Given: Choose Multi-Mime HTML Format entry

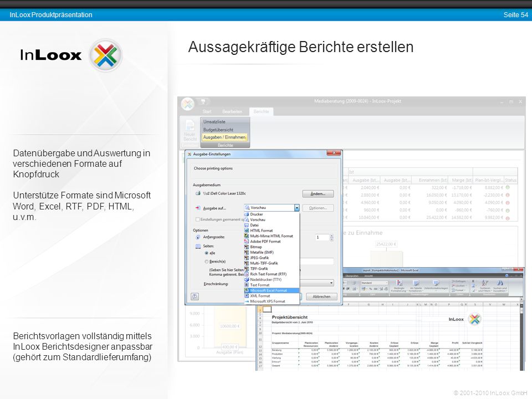Looking at the screenshot, I should point(272,236).
